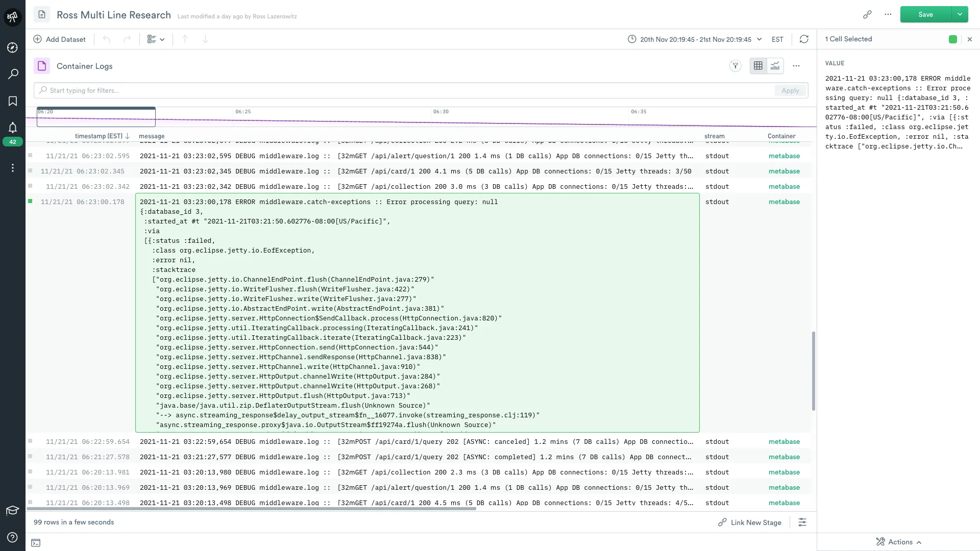Open sidebar more options dots
The height and width of the screenshot is (551, 980).
(13, 168)
